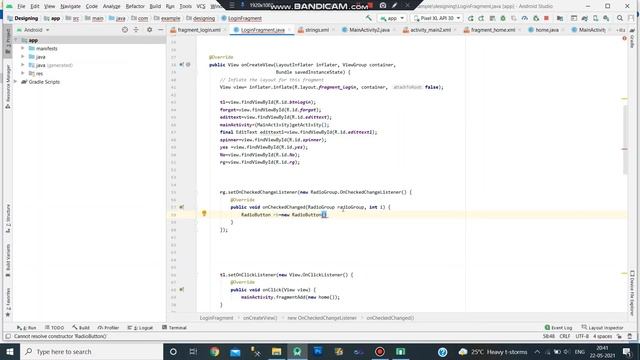The height and width of the screenshot is (360, 640).
Task: Open Project panel settings gear
Action: pyautogui.click(x=149, y=30)
